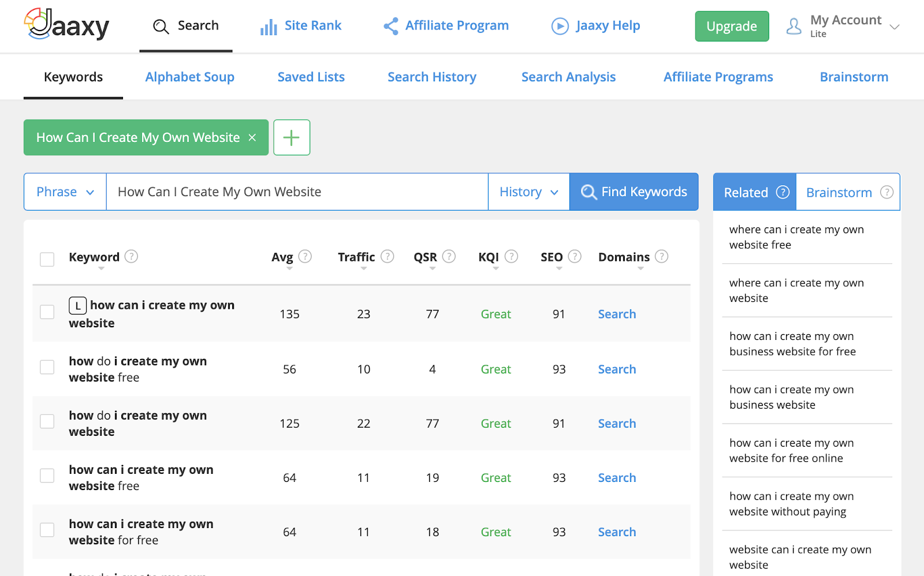Switch to the Related panel tab
924x576 pixels.
pos(755,192)
